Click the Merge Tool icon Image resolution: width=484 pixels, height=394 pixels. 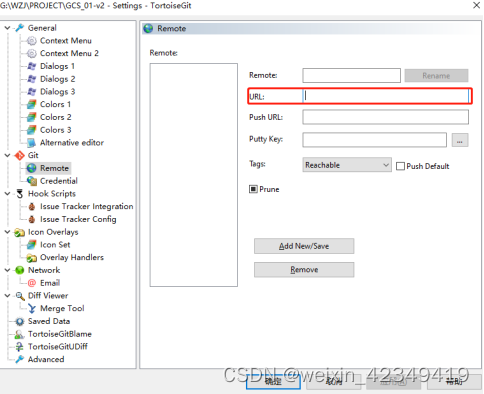click(x=32, y=308)
